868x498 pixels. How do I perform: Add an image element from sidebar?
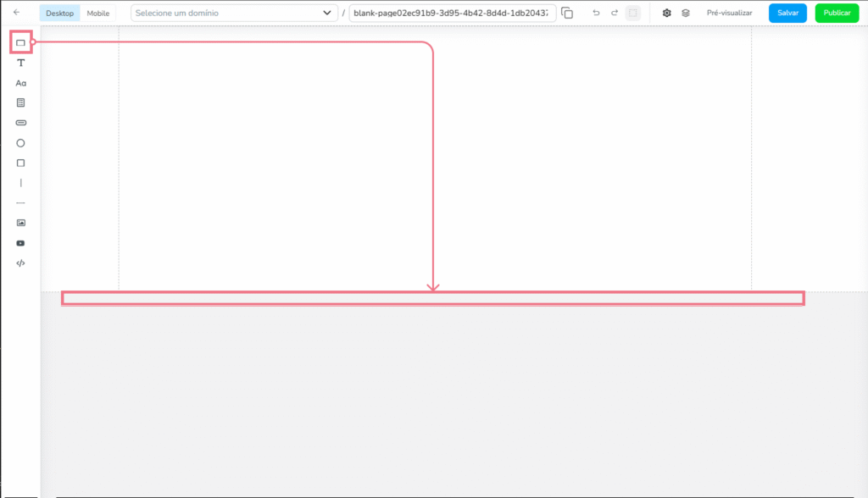pyautogui.click(x=20, y=223)
